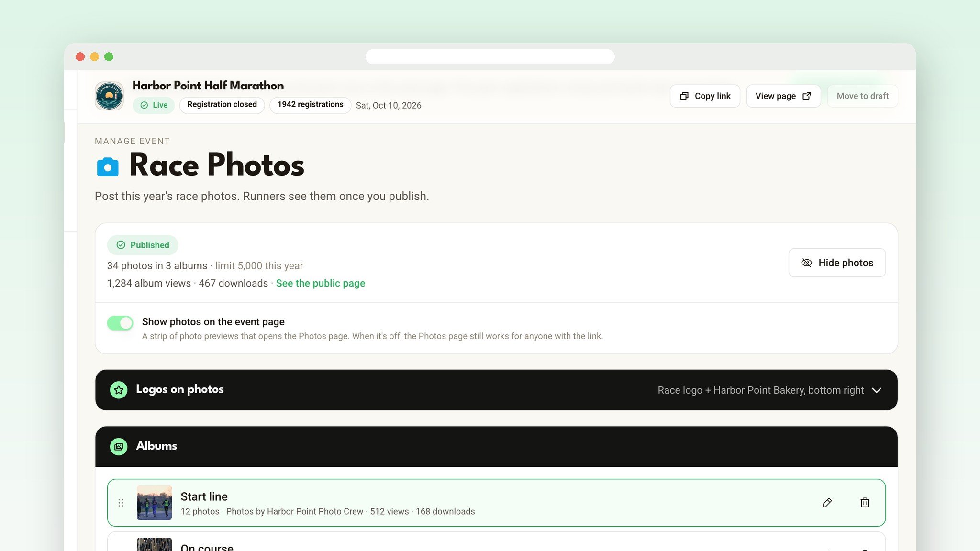Open View page in new tab

[783, 96]
